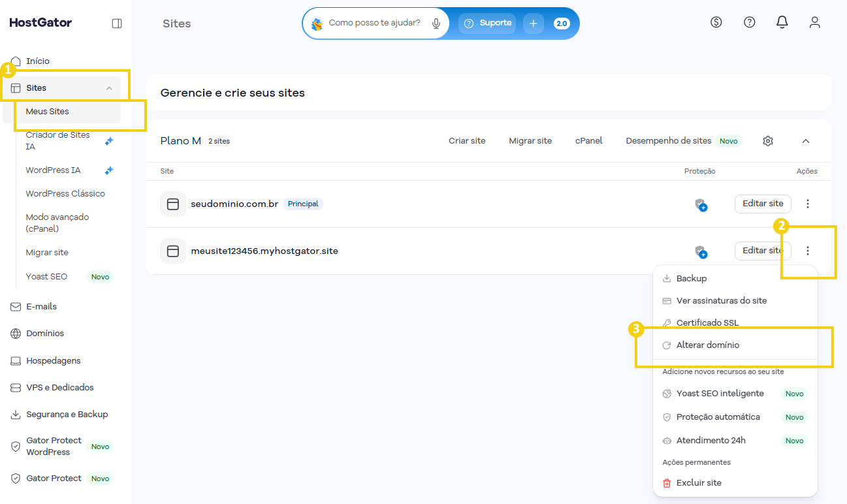Open the help question mark icon
Viewport: 847px width, 504px height.
(750, 22)
